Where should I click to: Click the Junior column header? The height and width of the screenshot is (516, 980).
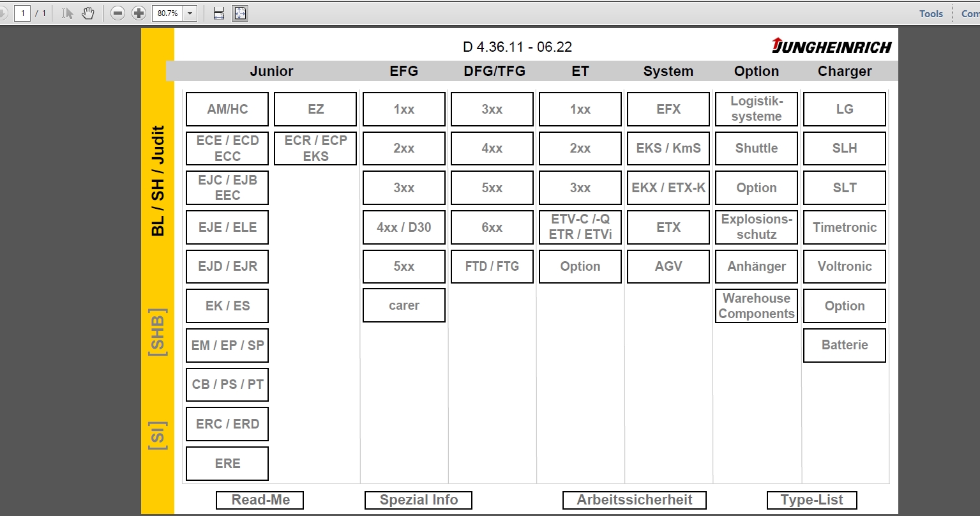(271, 72)
